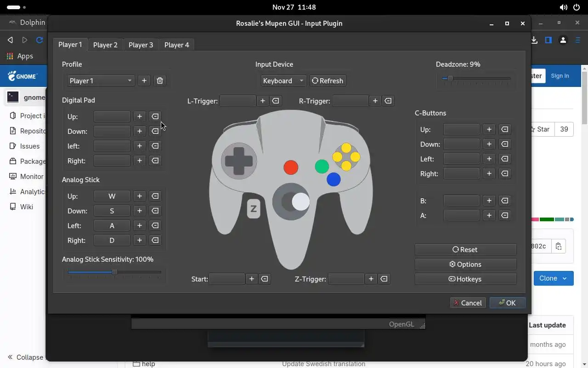The image size is (588, 368).
Task: Confirm settings with OK button
Action: pos(507,303)
